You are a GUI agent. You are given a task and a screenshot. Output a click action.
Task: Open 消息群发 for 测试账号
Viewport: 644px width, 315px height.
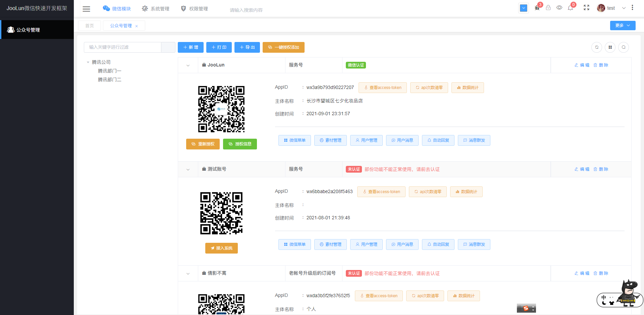pyautogui.click(x=474, y=244)
